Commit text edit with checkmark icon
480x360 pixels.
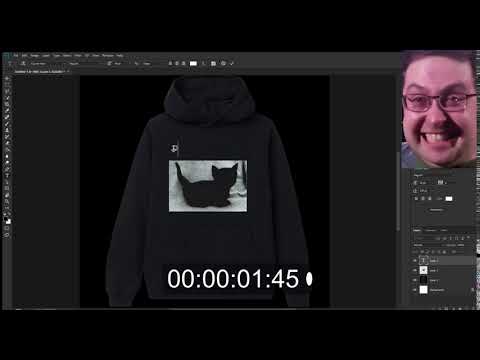[232, 63]
